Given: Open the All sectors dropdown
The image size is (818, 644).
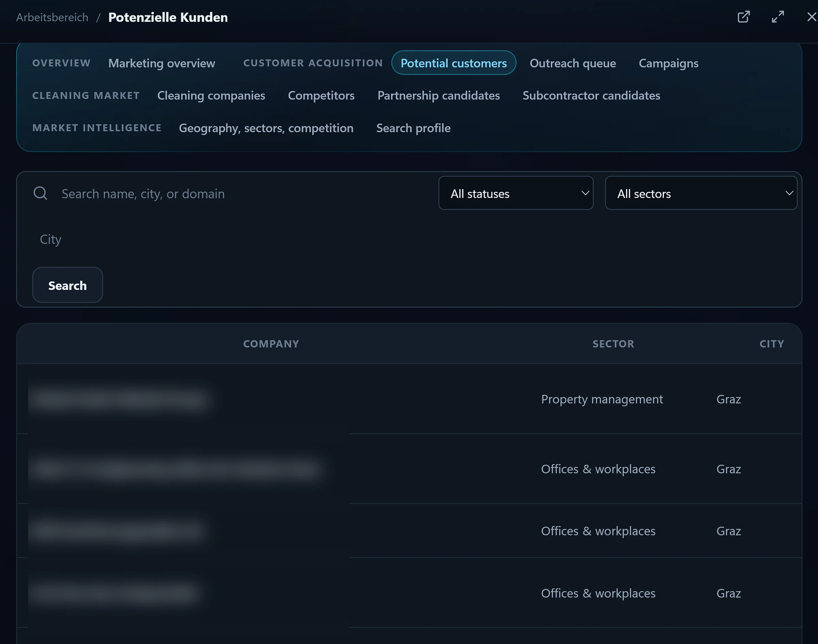Looking at the screenshot, I should coord(701,193).
